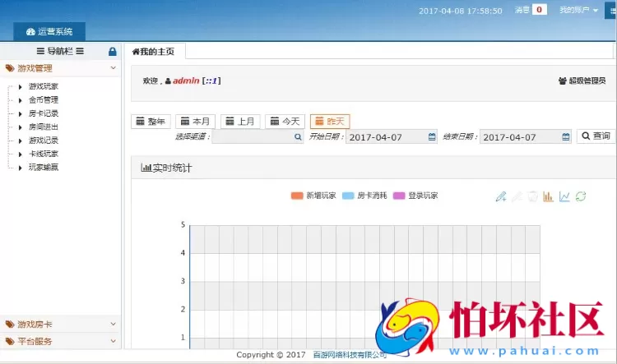Open 消息 message counter

[531, 10]
